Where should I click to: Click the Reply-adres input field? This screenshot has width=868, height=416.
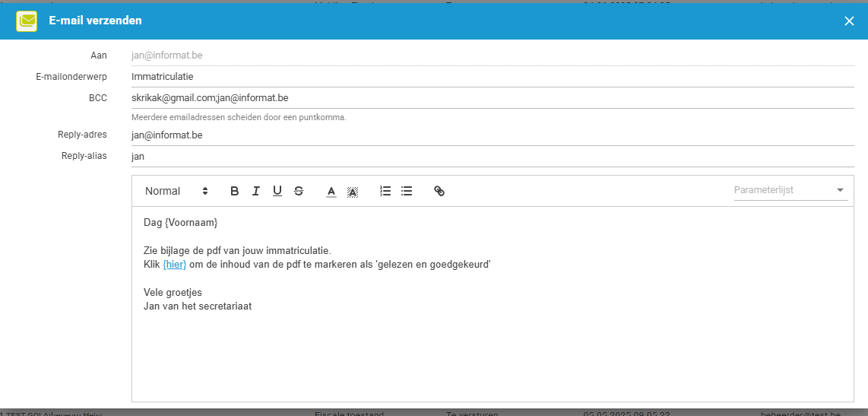[491, 135]
